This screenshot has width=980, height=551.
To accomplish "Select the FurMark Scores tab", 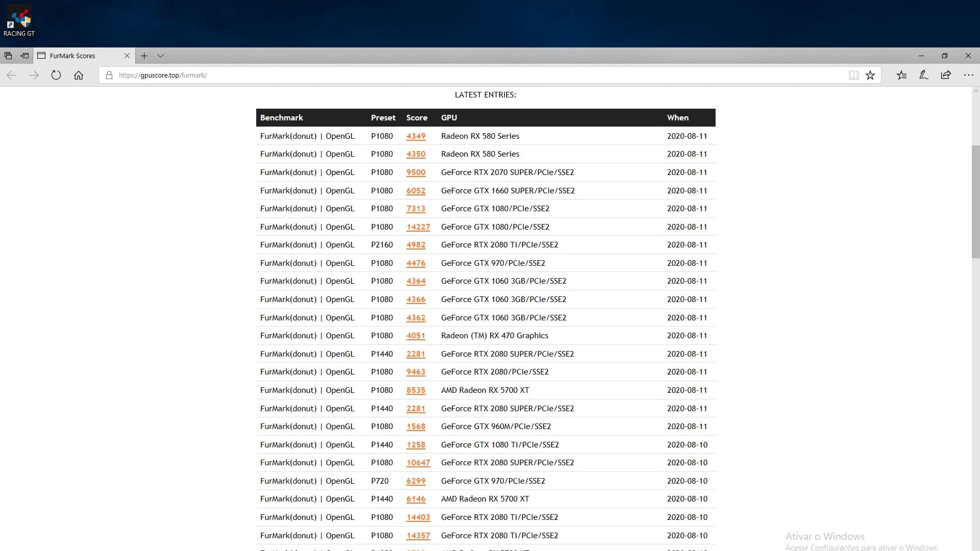I will [x=84, y=56].
